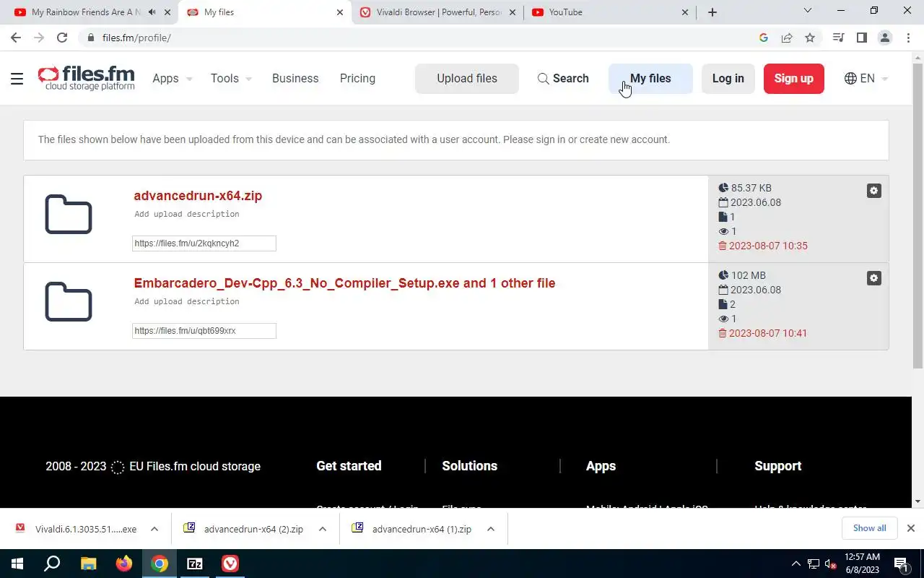Click the browser address bar
Viewport: 924px width, 578px height.
tap(419, 38)
